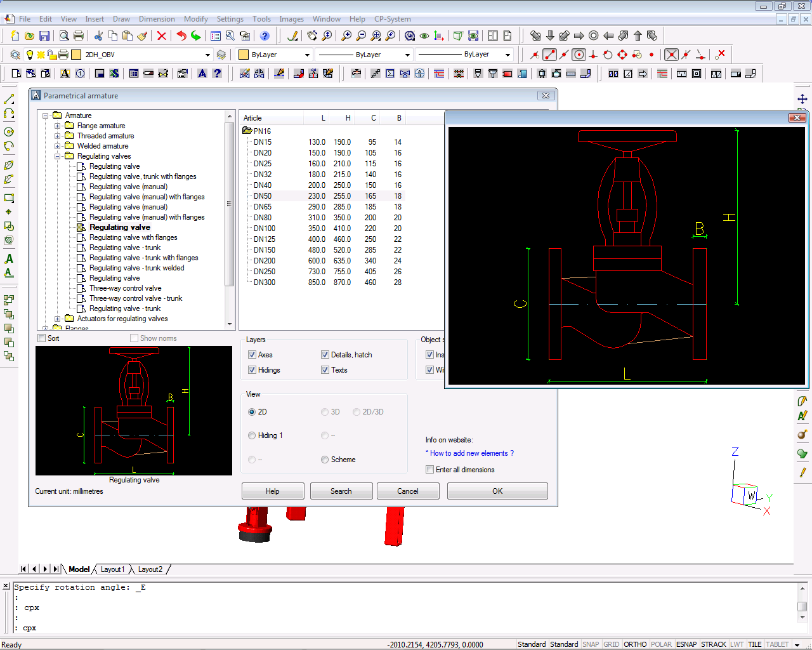Select the Line draw tool in left toolbar
Screen dimensions: 812x650
tap(9, 100)
